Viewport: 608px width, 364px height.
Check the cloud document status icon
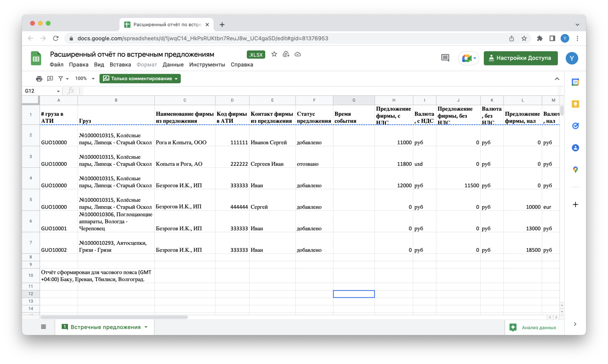298,54
